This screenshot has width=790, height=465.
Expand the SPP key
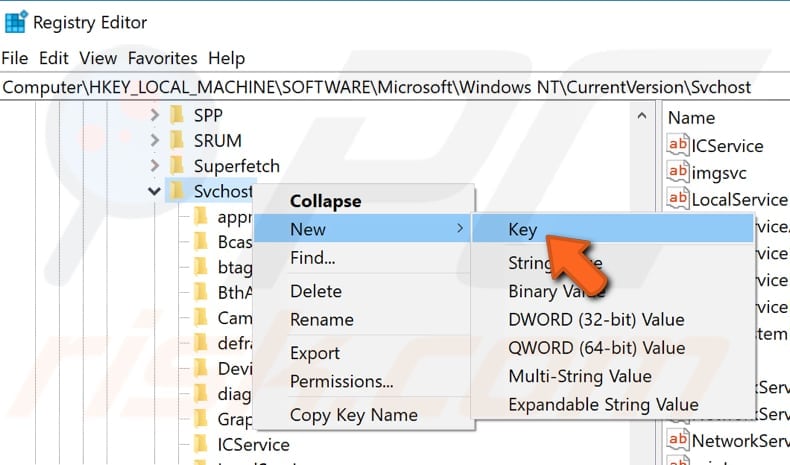(x=155, y=115)
